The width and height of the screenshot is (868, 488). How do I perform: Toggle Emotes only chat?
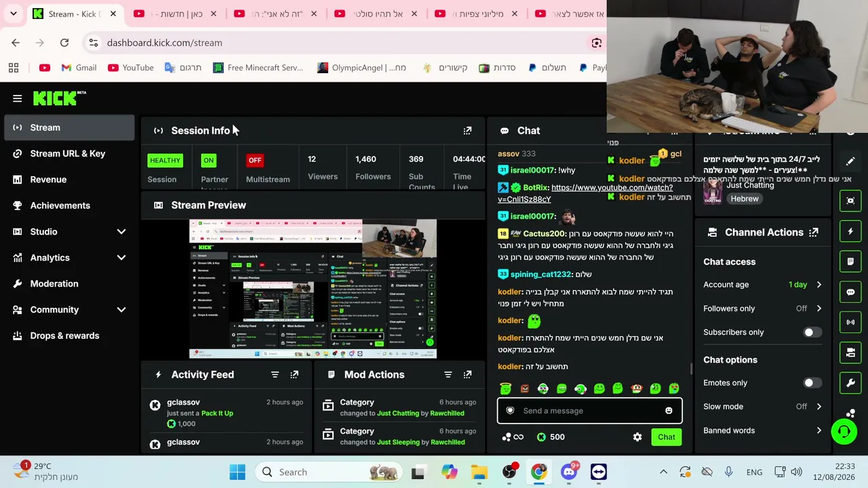click(x=812, y=383)
